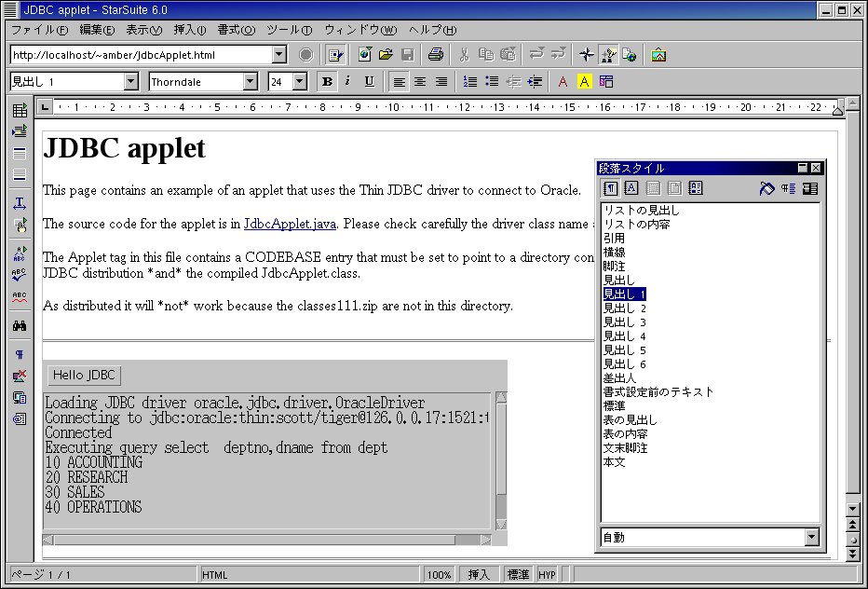The image size is (868, 589).
Task: Open the ファイル menu
Action: (39, 30)
